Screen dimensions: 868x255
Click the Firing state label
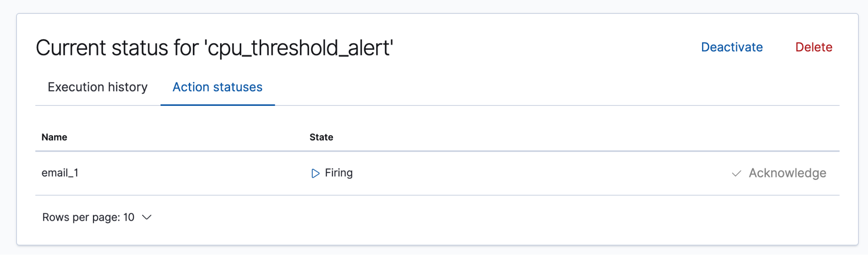(x=339, y=173)
